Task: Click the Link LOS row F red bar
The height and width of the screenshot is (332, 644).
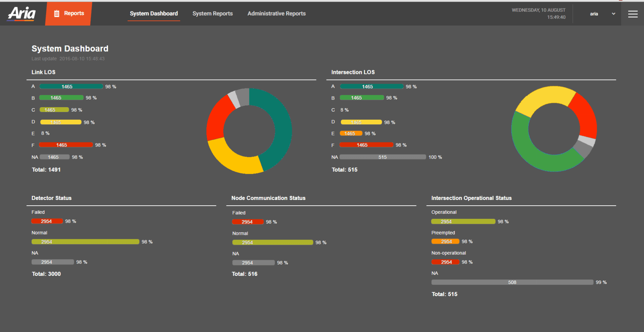Action: pos(66,145)
